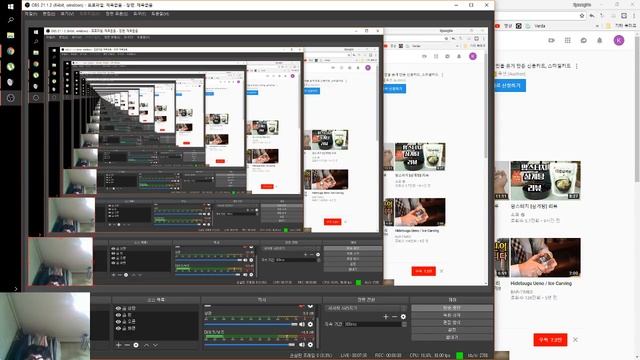Click the REC timer in OBS status bar
The image size is (640, 360).
coord(388,356)
